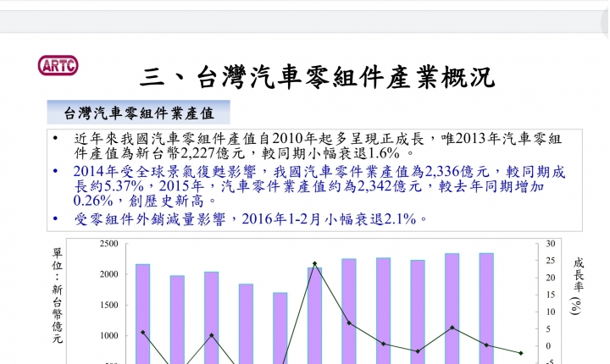The image size is (610, 364).
Task: Click the growth-rate line peak marker near 25
Action: (x=314, y=263)
